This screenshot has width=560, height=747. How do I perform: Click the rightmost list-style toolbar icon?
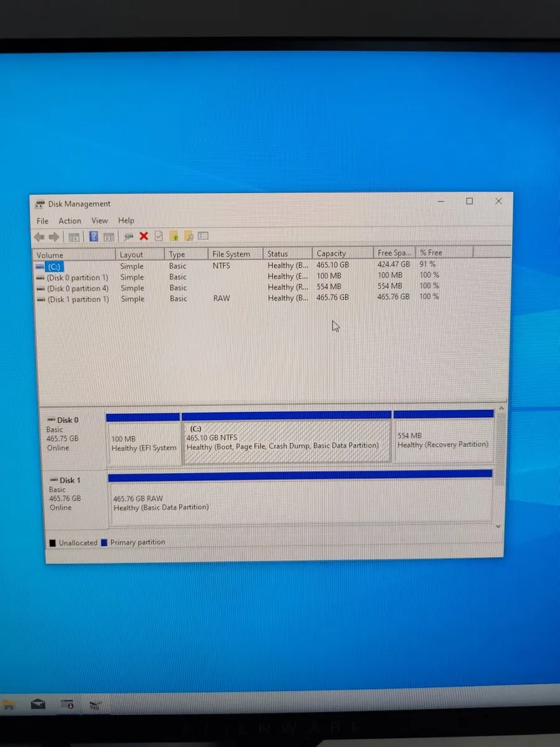coord(203,237)
